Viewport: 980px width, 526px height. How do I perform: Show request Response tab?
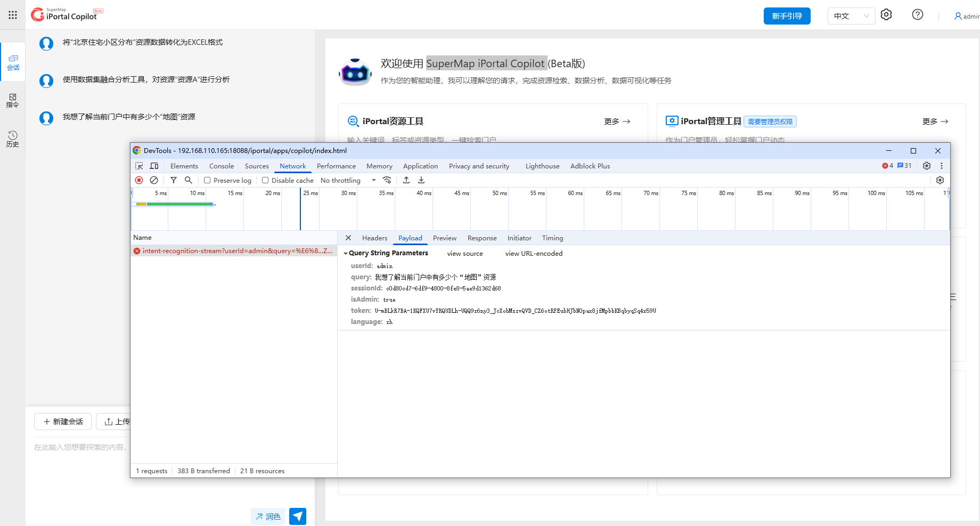[482, 238]
